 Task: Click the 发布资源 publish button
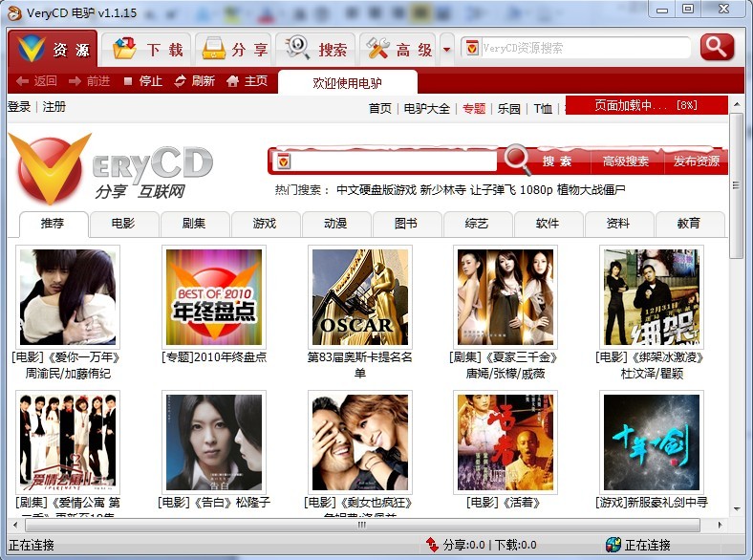(x=696, y=162)
